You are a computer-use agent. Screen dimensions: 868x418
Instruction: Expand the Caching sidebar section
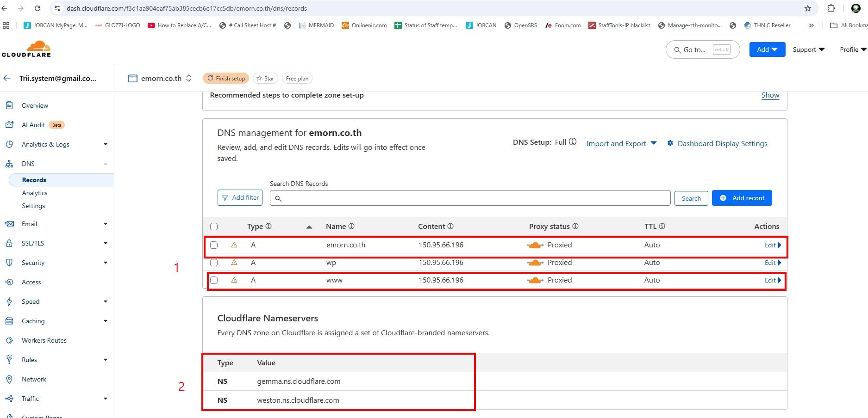pos(106,321)
